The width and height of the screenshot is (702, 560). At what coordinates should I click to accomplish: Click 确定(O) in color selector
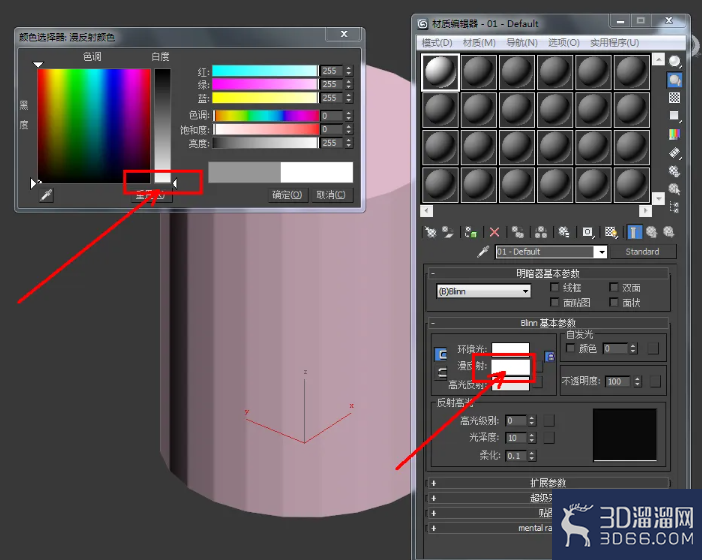click(x=287, y=195)
